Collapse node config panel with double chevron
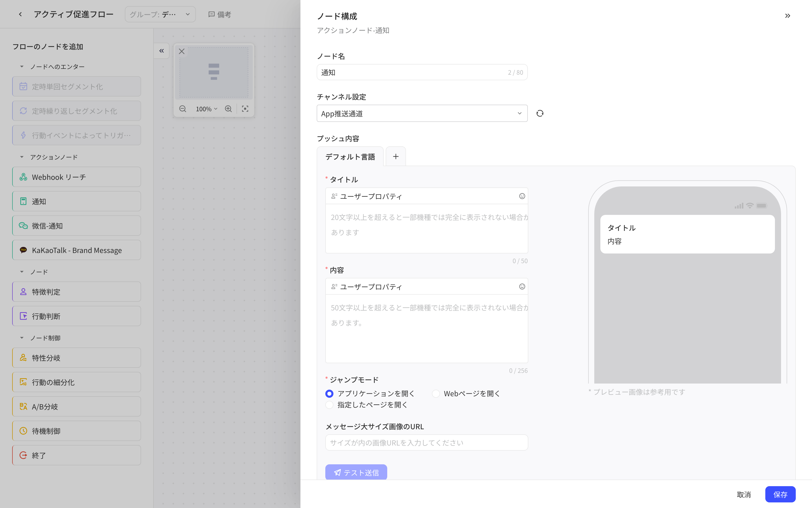This screenshot has height=508, width=812. (x=787, y=16)
